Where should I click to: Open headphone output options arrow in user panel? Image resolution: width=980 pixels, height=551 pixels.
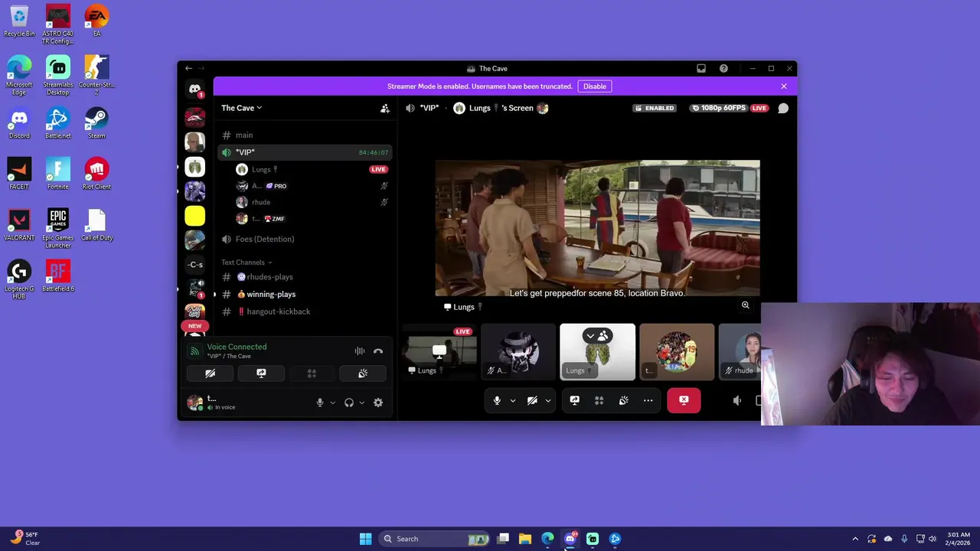coord(361,403)
